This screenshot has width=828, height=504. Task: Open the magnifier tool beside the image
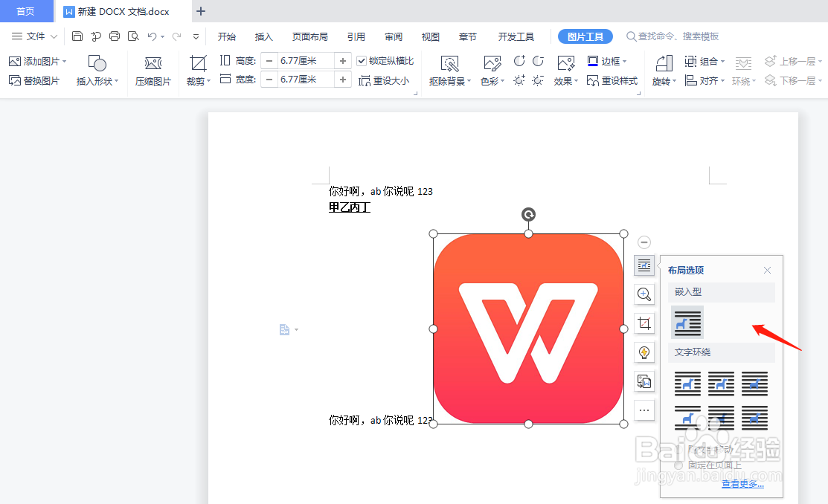point(644,294)
